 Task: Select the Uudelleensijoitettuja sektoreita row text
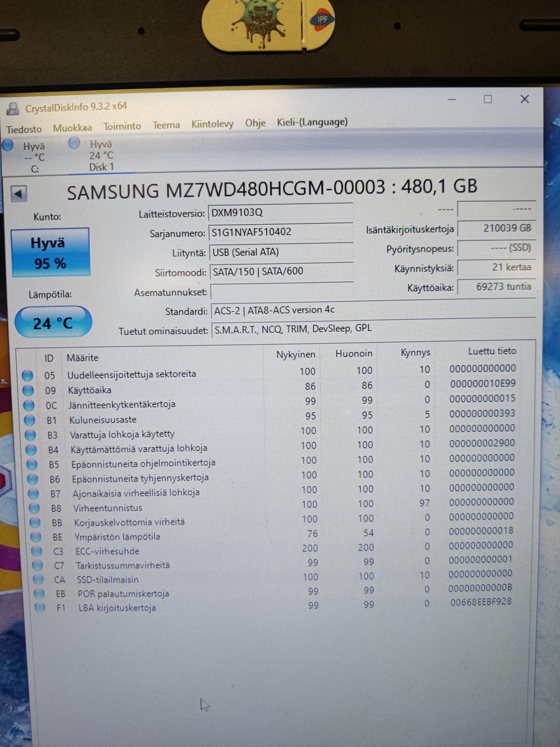pyautogui.click(x=132, y=374)
